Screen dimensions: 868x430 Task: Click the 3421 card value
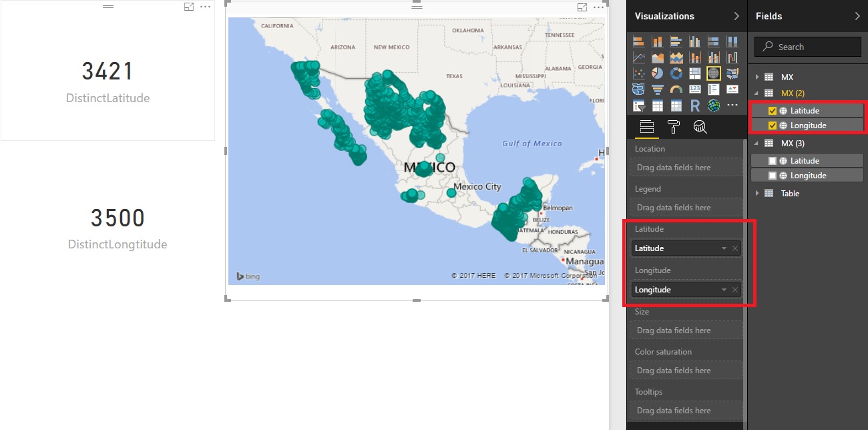pos(108,71)
